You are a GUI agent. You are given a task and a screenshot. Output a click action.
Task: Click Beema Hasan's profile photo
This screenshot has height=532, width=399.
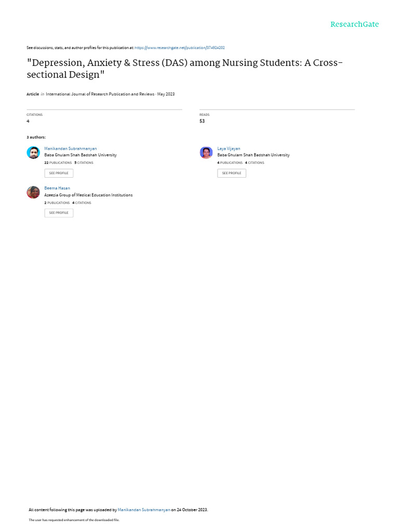click(33, 192)
